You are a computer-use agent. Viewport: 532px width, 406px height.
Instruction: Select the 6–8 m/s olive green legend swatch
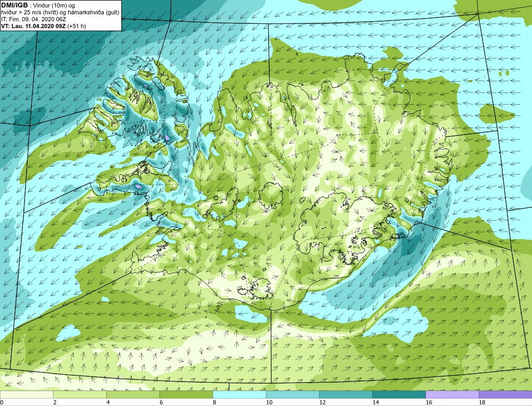(x=186, y=394)
